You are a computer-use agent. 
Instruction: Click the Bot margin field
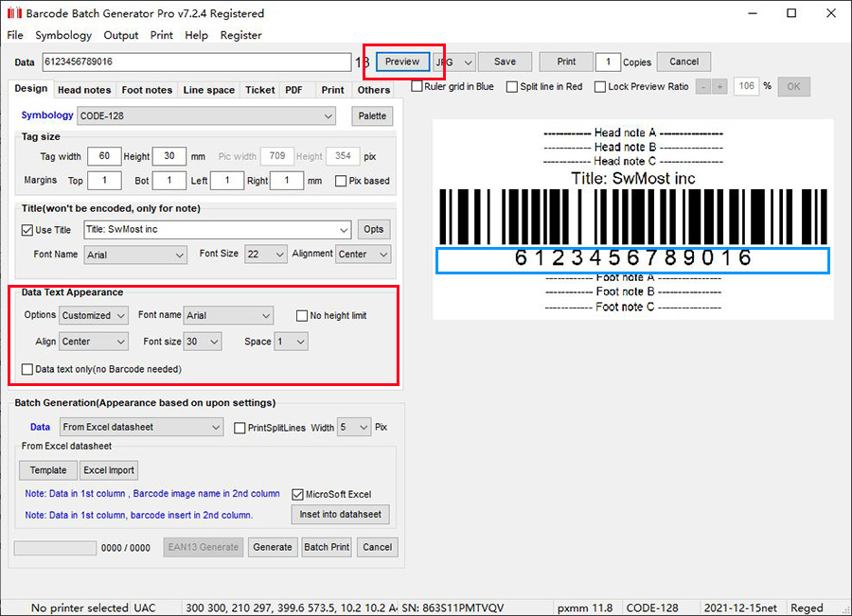pyautogui.click(x=169, y=181)
